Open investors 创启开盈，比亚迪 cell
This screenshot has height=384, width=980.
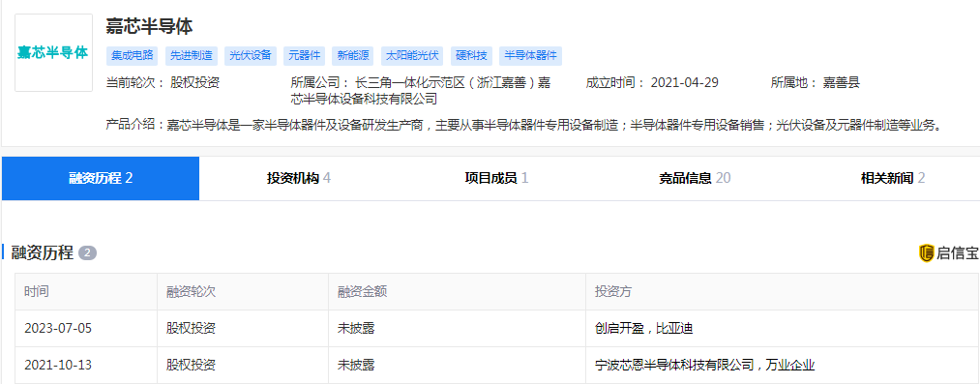coord(644,329)
